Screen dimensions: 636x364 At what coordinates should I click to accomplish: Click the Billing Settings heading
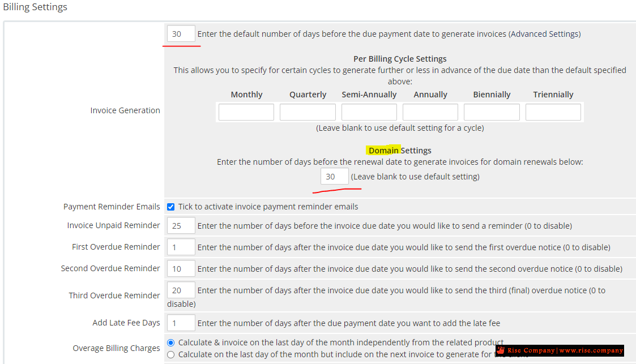(x=35, y=7)
